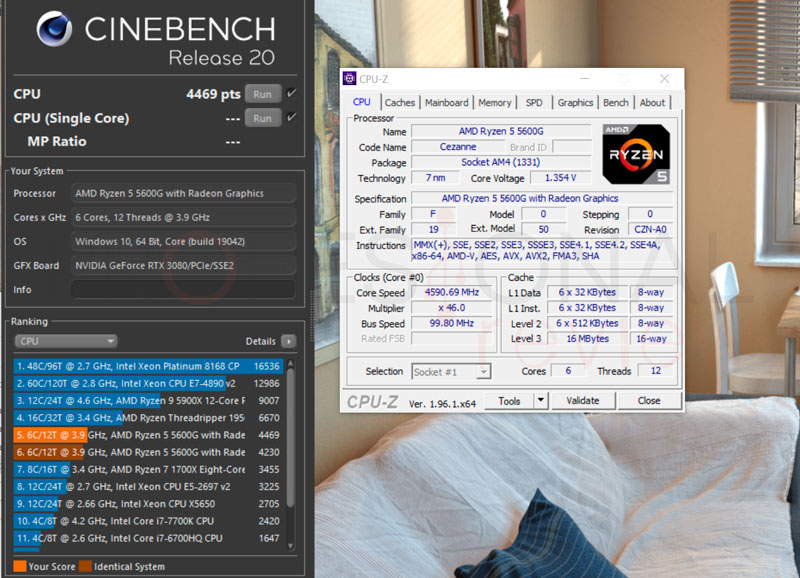
Task: Click the Multiplier value x 46.0
Action: [x=452, y=308]
